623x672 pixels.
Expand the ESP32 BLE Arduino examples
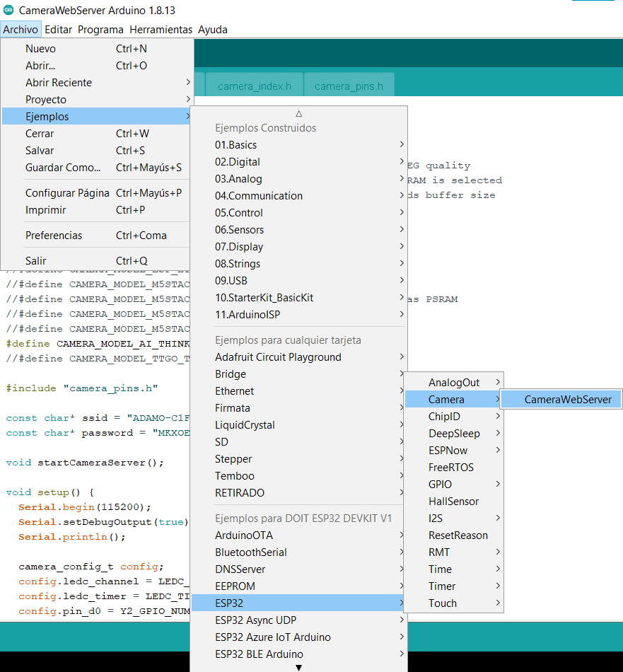[x=259, y=654]
